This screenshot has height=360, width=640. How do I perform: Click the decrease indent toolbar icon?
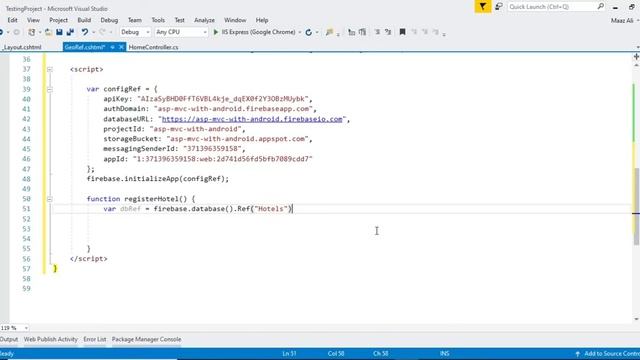[351, 32]
